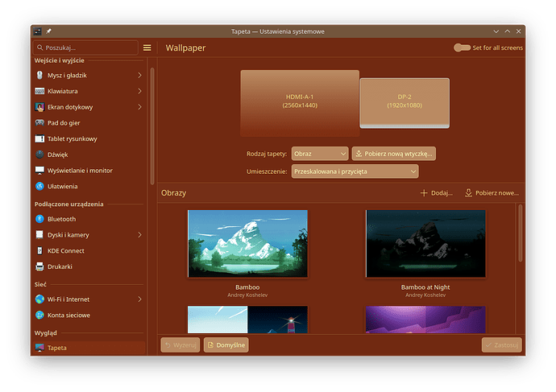
Task: Select the HDMI-A-1 screen preview
Action: tap(300, 103)
